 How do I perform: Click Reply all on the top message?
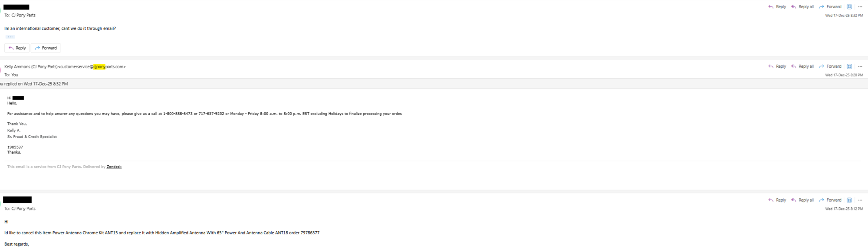[802, 7]
